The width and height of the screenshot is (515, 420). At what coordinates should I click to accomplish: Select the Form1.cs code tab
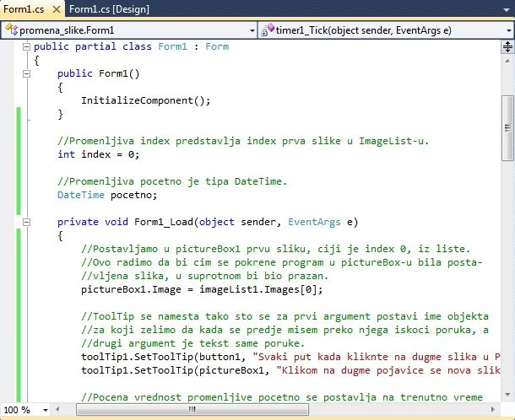tap(22, 10)
